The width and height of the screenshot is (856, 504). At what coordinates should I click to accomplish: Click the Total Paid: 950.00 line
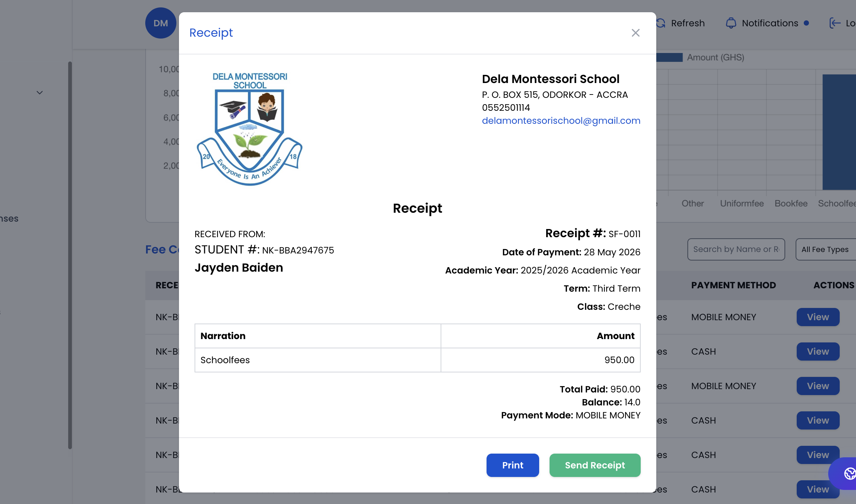point(600,389)
